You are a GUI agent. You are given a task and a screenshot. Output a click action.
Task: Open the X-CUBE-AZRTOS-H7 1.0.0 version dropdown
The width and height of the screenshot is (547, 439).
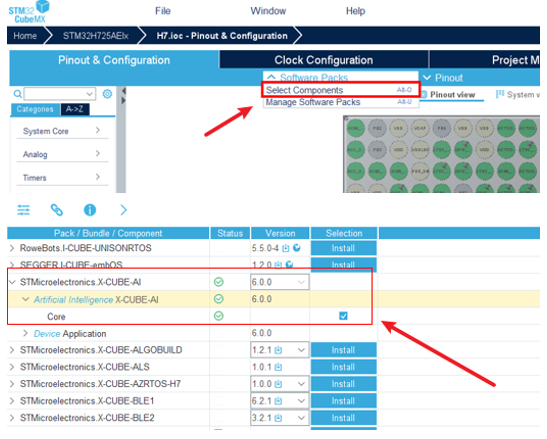point(301,384)
